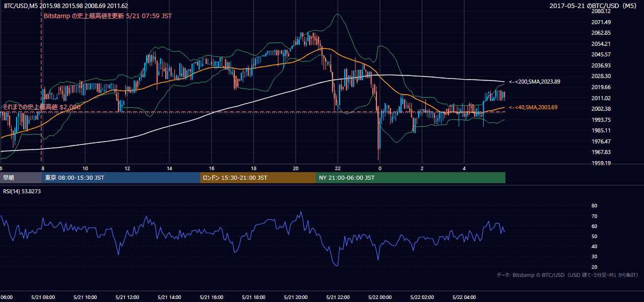Viewport: 644px width, 302px height.
Task: Click the Bitstamp data source note
Action: pyautogui.click(x=567, y=275)
